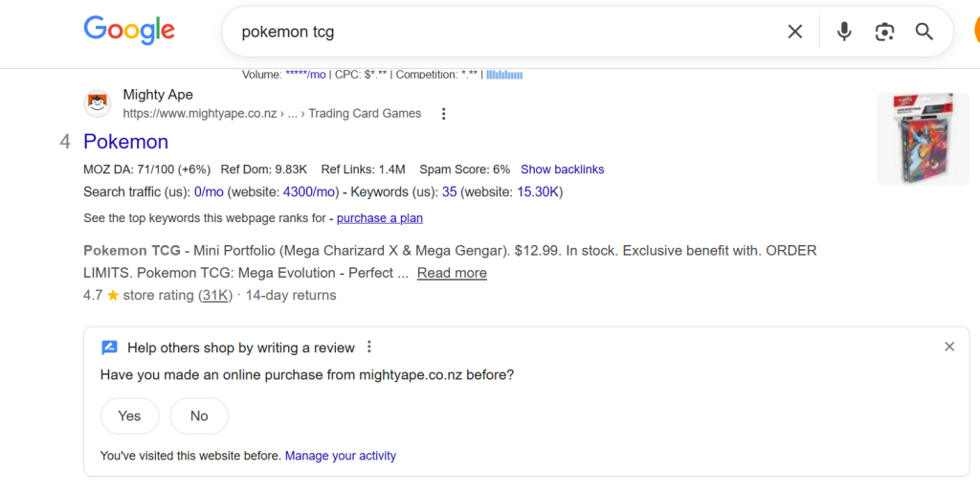Click the Mighty Ape favicon
Image resolution: width=980 pixels, height=495 pixels.
(98, 103)
